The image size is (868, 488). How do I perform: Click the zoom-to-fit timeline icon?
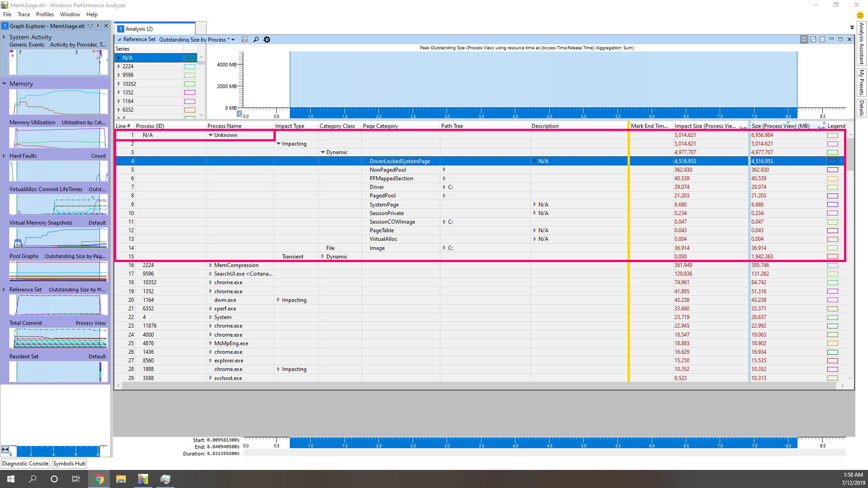point(5,449)
